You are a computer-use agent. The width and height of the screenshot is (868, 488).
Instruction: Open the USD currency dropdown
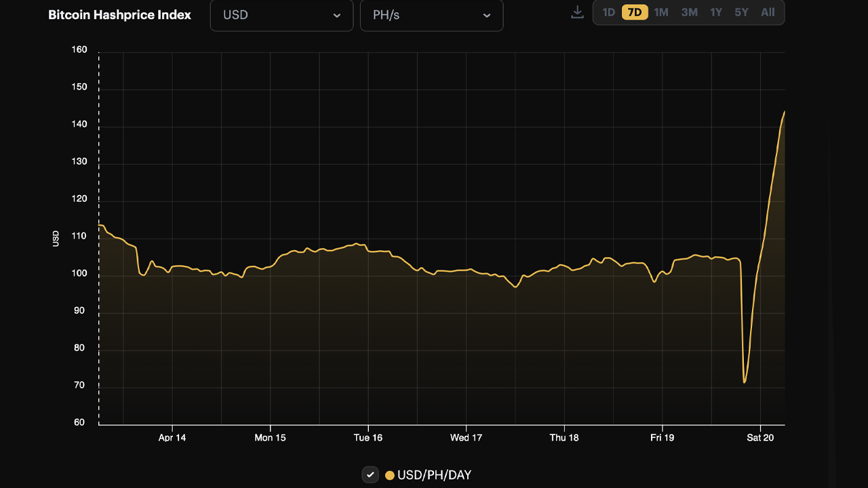coord(281,15)
